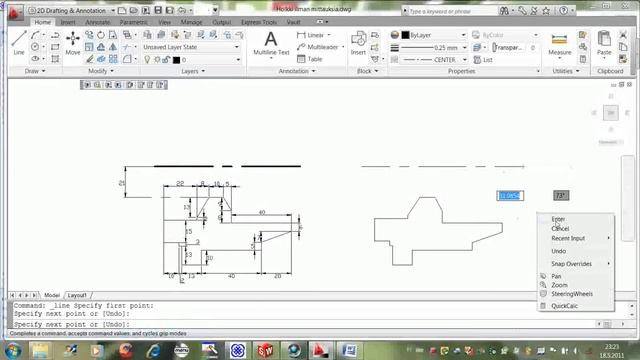
Task: Switch to the Annotate ribbon tab
Action: [98, 22]
